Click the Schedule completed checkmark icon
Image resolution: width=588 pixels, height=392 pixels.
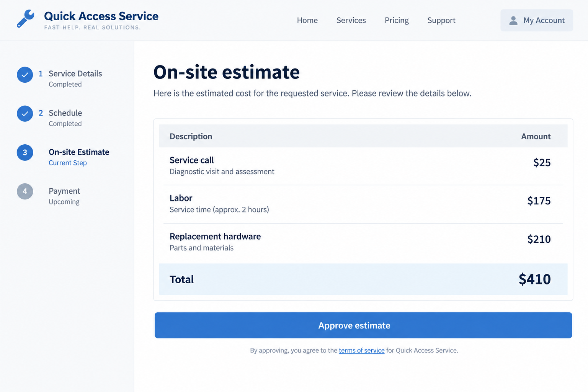coord(25,114)
